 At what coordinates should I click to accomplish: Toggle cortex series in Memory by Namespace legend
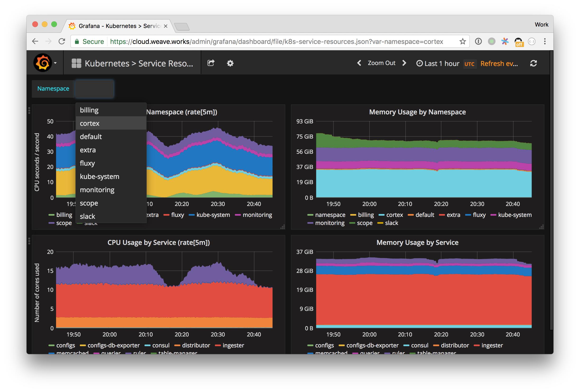coord(394,215)
